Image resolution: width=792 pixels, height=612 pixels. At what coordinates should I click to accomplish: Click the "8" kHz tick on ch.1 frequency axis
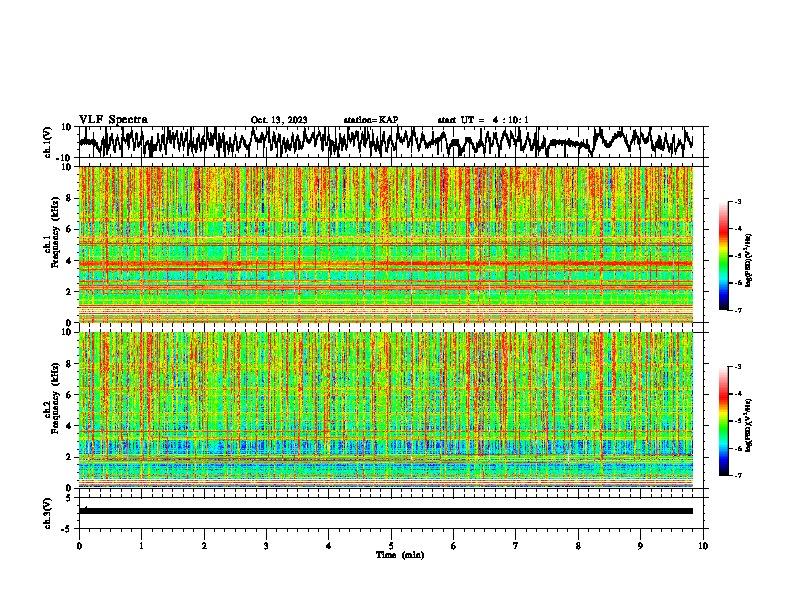click(70, 198)
